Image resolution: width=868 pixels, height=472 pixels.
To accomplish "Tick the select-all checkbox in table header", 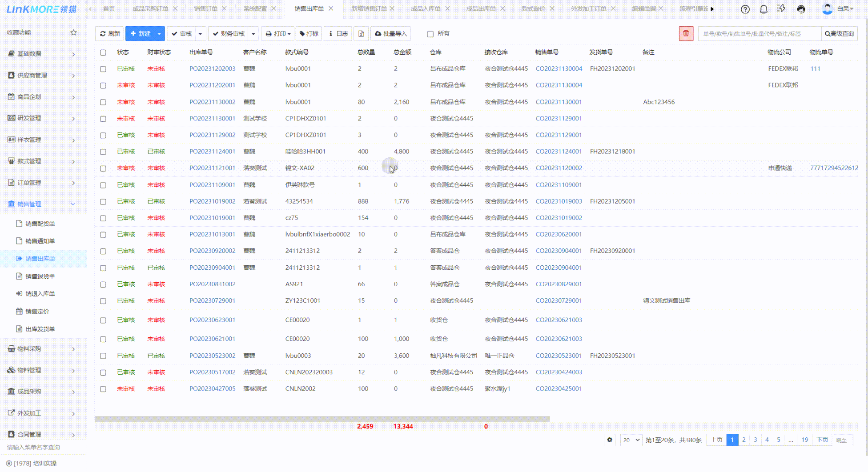I will point(103,52).
